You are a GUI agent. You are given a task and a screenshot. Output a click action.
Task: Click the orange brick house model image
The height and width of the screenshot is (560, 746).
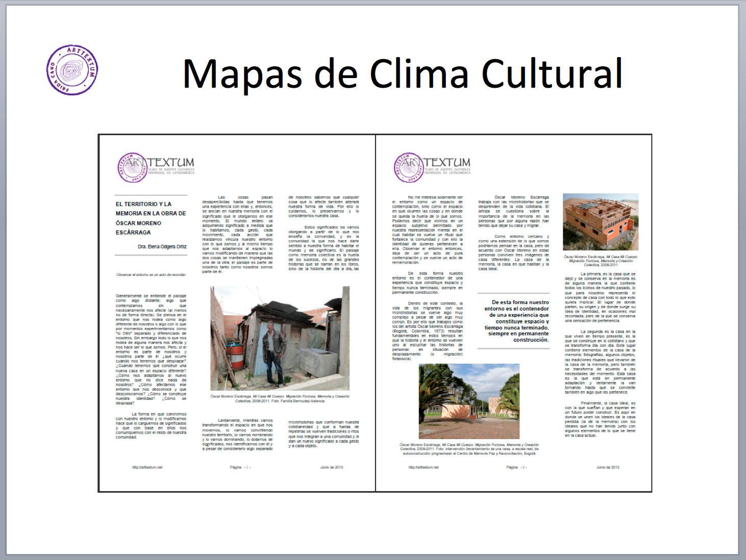600,222
